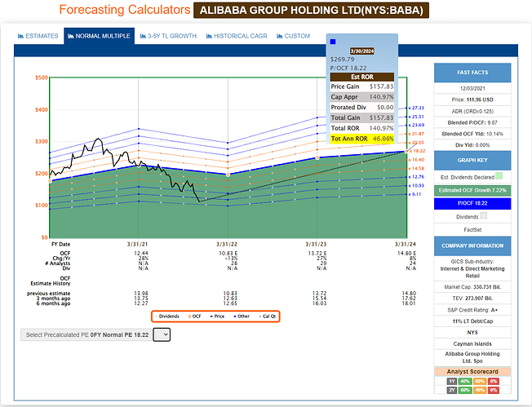Click the red 0% badge in 1Y row
Viewport: 532px width, 407px height.
coord(494,381)
